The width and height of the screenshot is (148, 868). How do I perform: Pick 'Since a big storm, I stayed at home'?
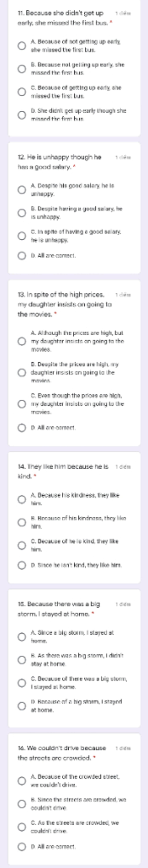22,637
